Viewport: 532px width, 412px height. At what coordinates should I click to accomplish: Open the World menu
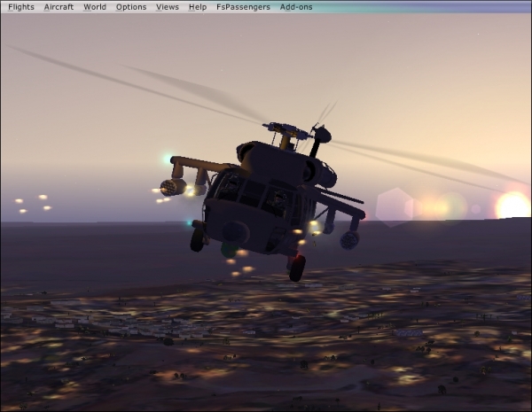click(95, 7)
